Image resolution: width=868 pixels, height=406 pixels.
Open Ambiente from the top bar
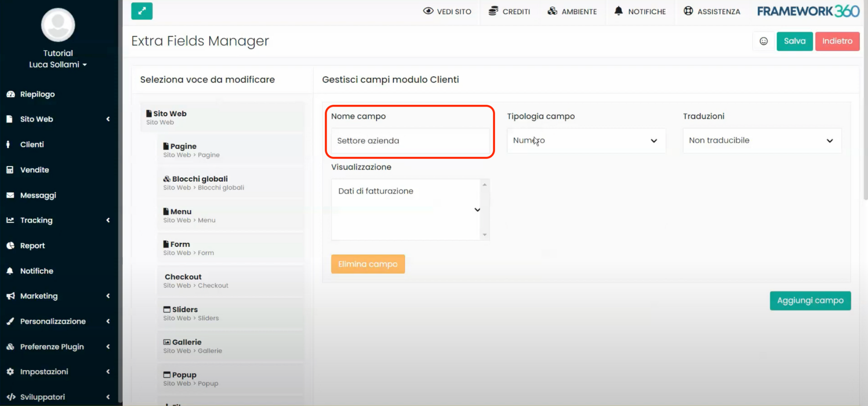pyautogui.click(x=572, y=11)
